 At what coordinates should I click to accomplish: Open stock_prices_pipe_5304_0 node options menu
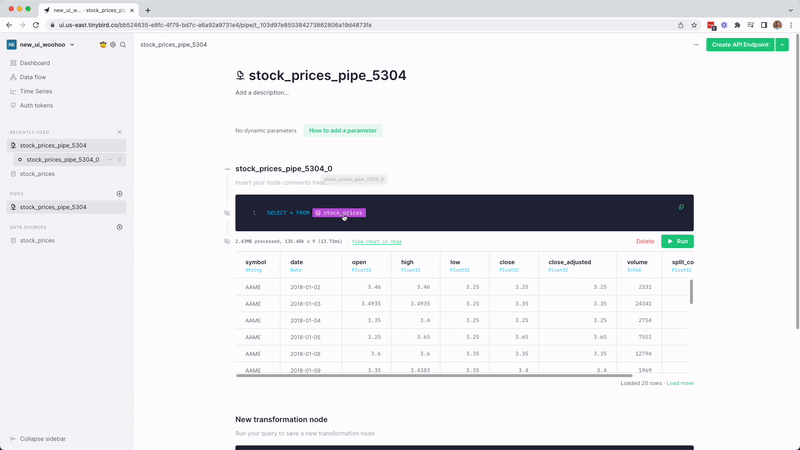click(227, 169)
